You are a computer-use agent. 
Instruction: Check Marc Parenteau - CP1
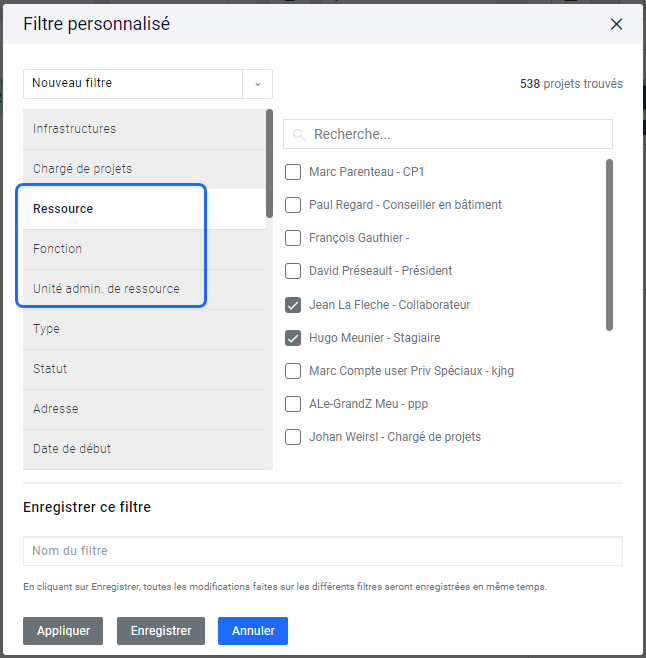293,172
